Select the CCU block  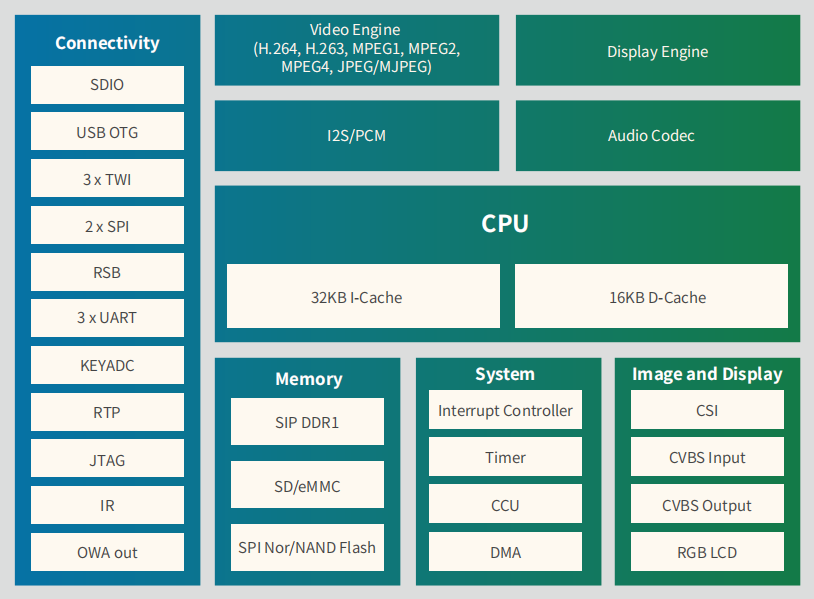point(505,503)
